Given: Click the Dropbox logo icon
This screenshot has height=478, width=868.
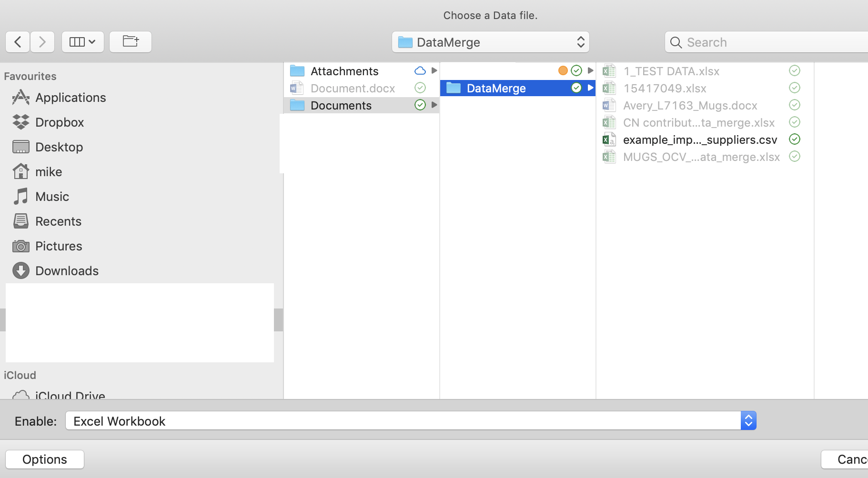Looking at the screenshot, I should click(21, 122).
